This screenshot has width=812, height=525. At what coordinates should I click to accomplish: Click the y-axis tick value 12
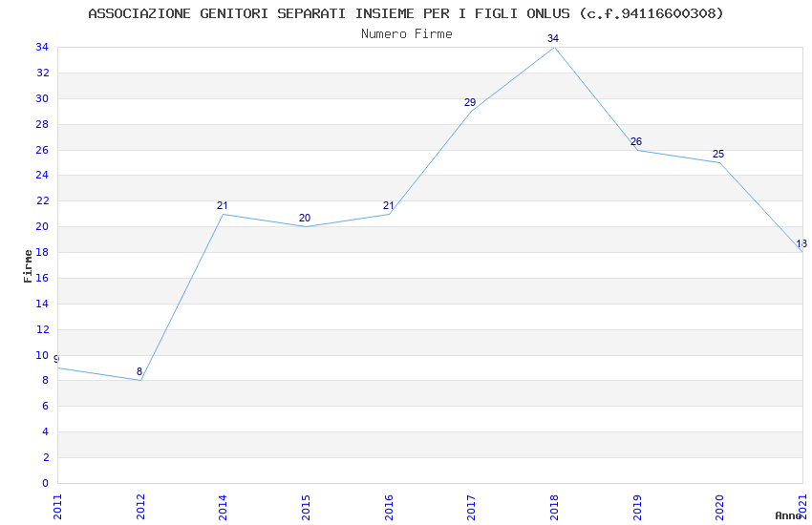click(42, 329)
